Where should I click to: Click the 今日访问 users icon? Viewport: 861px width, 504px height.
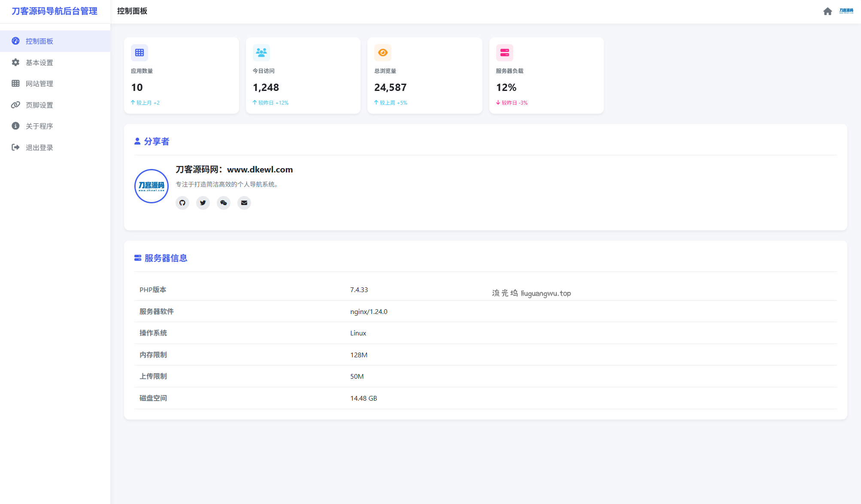pos(261,53)
